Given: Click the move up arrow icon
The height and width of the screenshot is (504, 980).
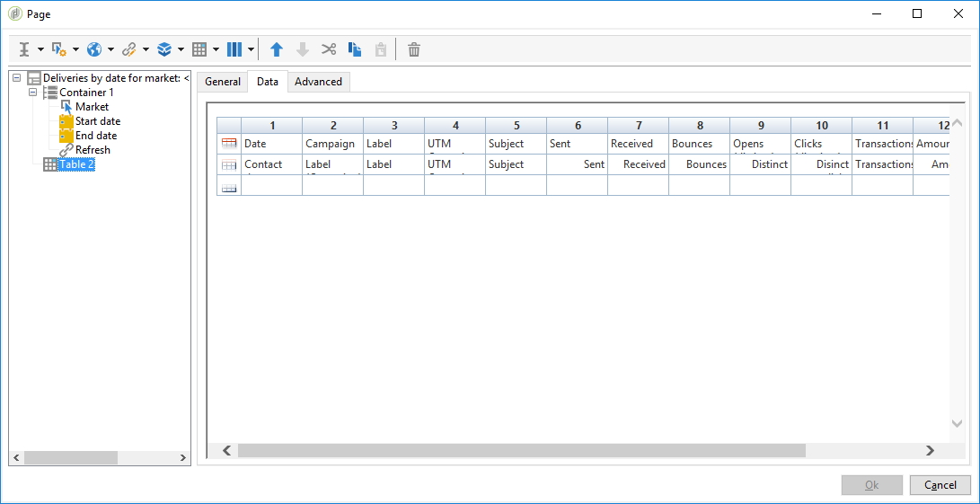Looking at the screenshot, I should coord(277,49).
